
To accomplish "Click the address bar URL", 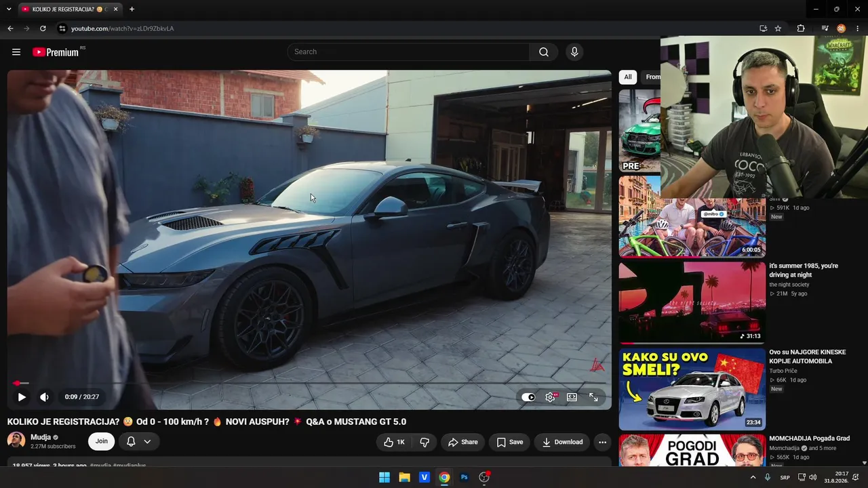I will tap(123, 28).
